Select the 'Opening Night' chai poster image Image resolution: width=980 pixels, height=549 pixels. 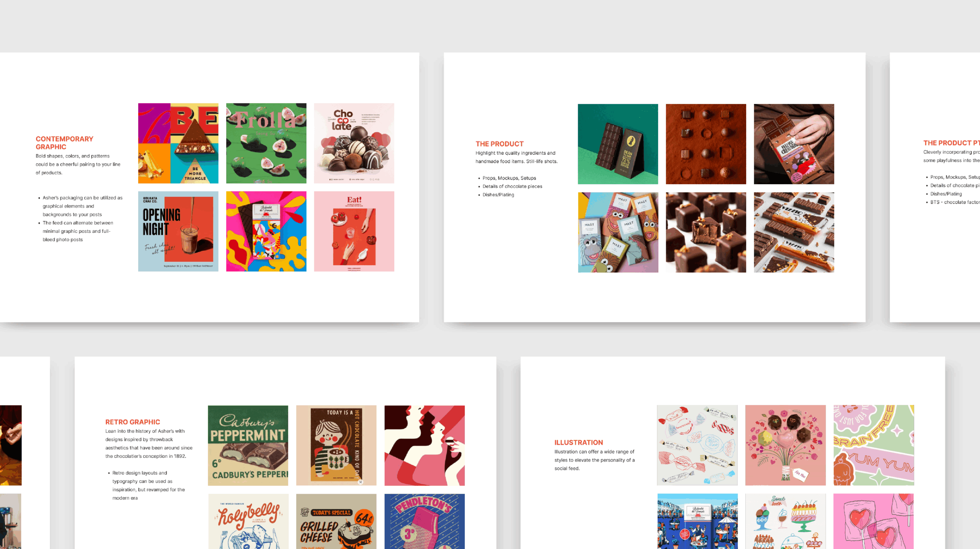coord(178,231)
